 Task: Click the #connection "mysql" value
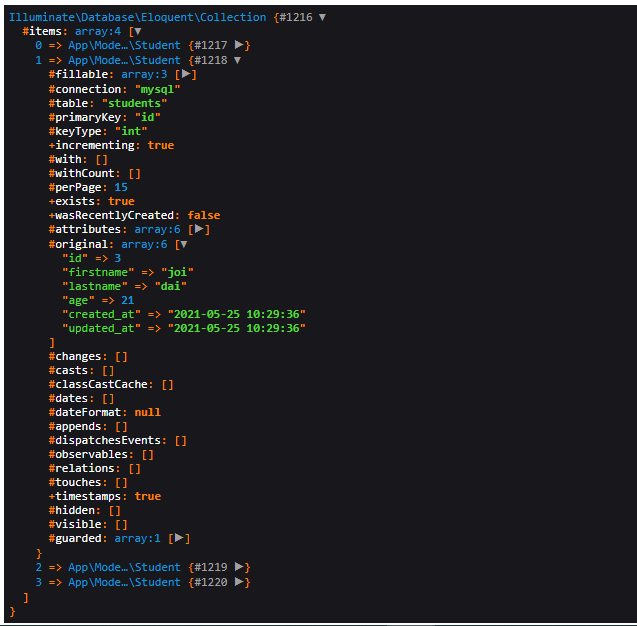[158, 89]
